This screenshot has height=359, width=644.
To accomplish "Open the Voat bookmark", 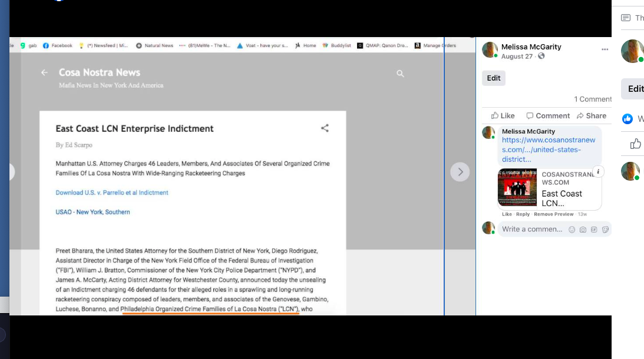I will click(x=262, y=45).
